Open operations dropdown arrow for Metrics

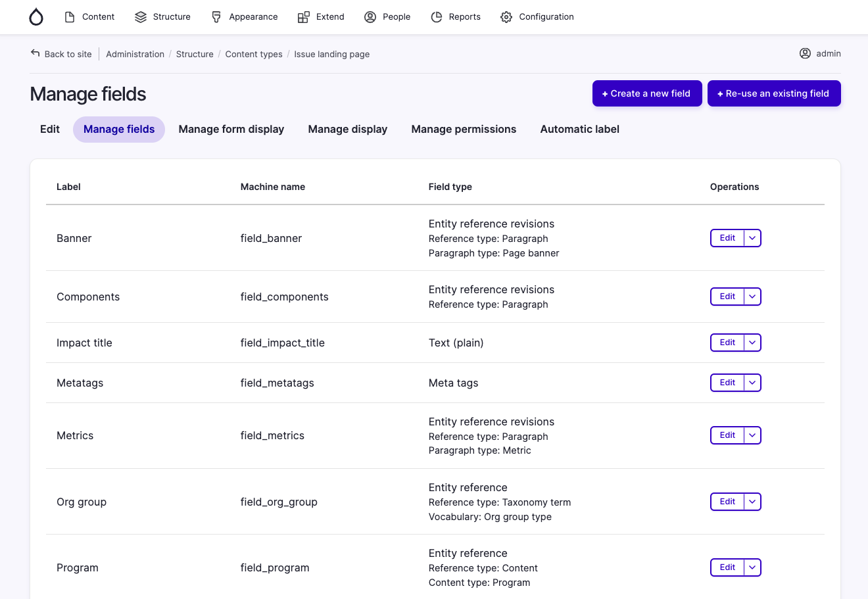[x=752, y=435]
